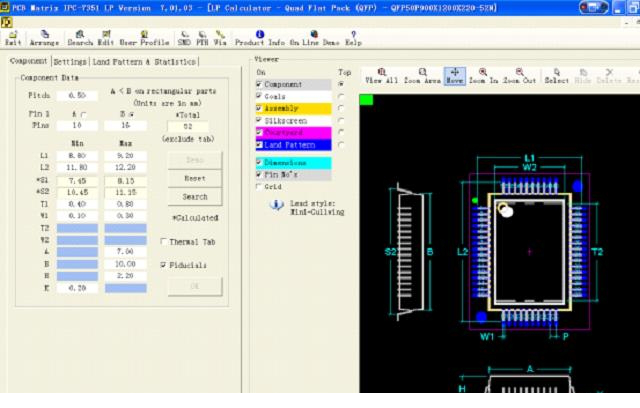Set Land Pattern as top layer radio
Viewport: 640px width, 408px height.
341,144
